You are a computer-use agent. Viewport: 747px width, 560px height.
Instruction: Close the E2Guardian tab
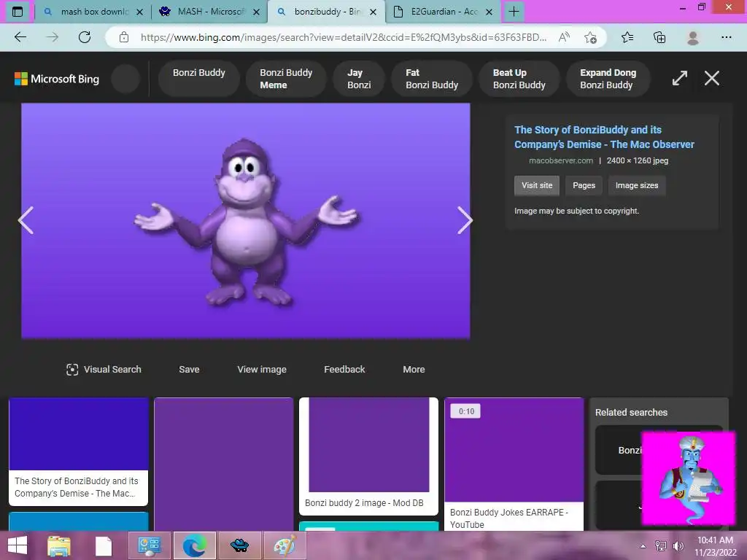489,12
